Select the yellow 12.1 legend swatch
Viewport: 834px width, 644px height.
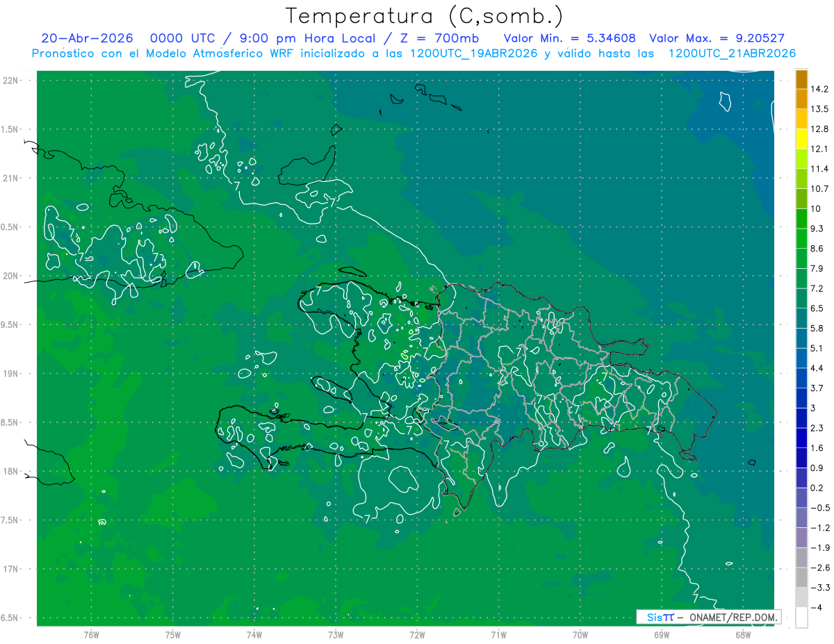click(x=801, y=140)
